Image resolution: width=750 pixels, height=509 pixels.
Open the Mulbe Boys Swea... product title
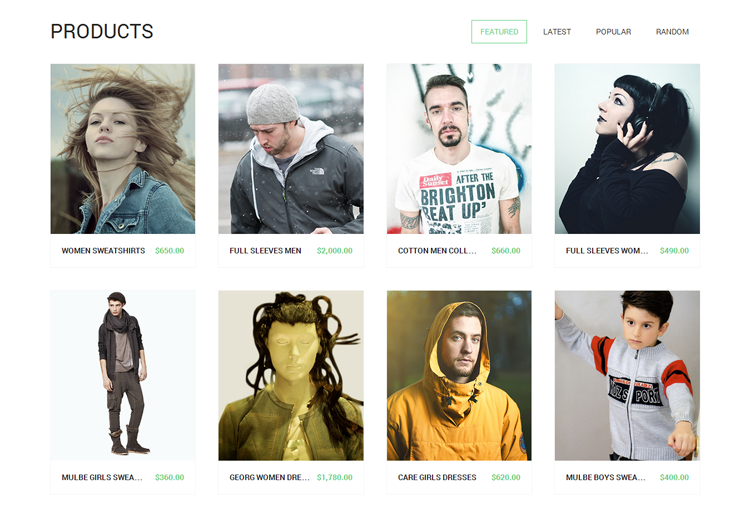[x=606, y=477]
